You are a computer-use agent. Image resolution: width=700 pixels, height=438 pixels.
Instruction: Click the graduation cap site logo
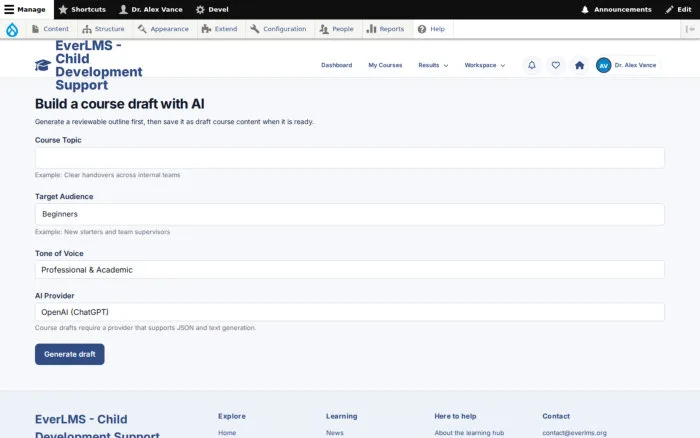43,65
